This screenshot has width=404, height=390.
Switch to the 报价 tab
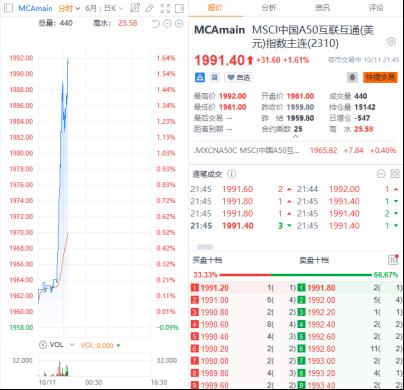[x=215, y=8]
